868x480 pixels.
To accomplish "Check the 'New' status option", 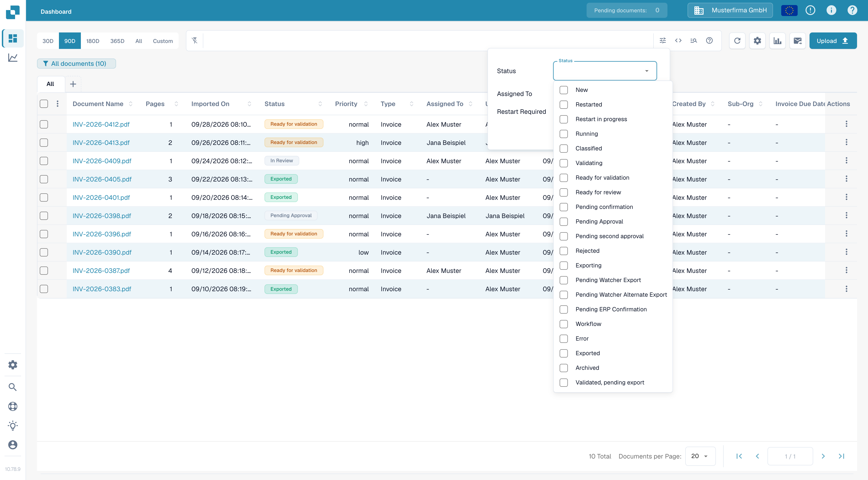I will click(564, 90).
